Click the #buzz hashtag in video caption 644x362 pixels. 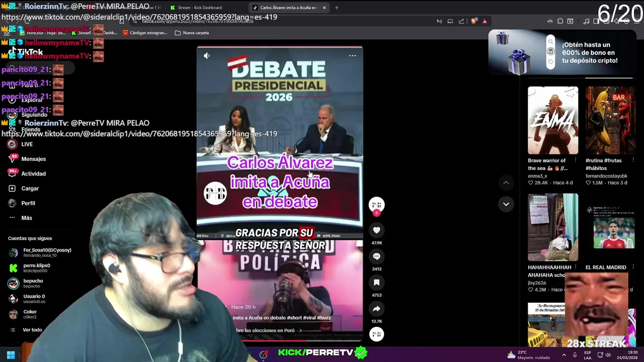pos(324,318)
